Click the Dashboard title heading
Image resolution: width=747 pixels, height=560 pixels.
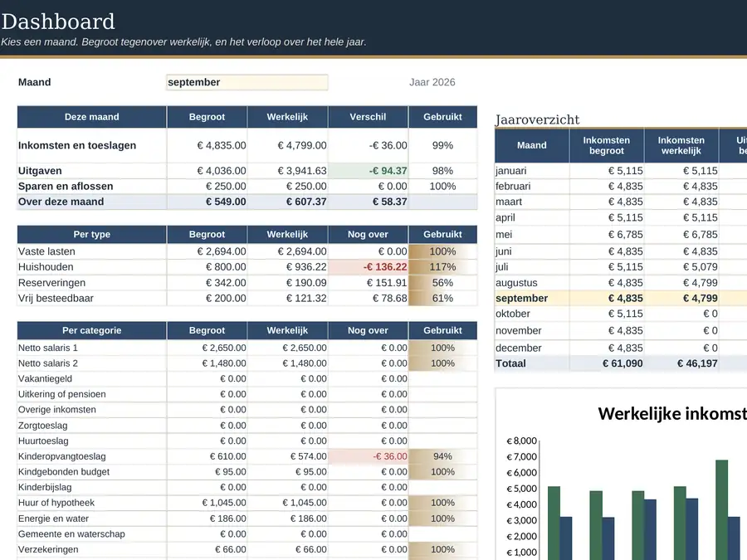point(58,22)
